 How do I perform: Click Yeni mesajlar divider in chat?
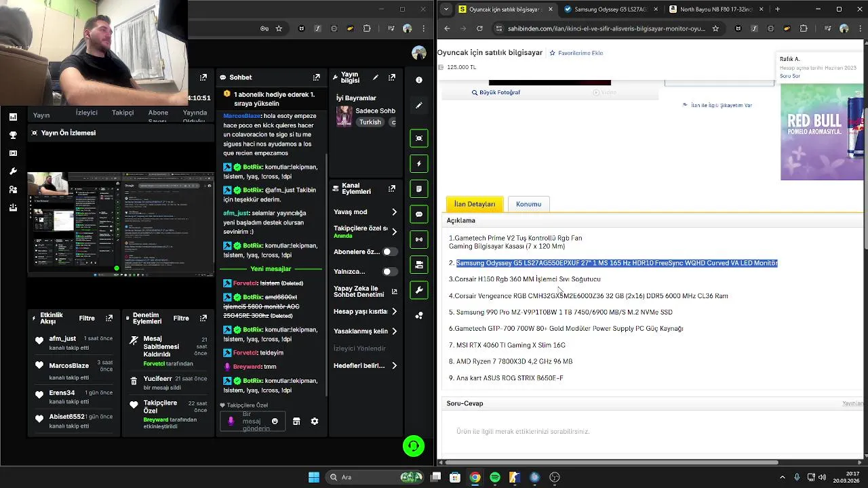point(271,269)
